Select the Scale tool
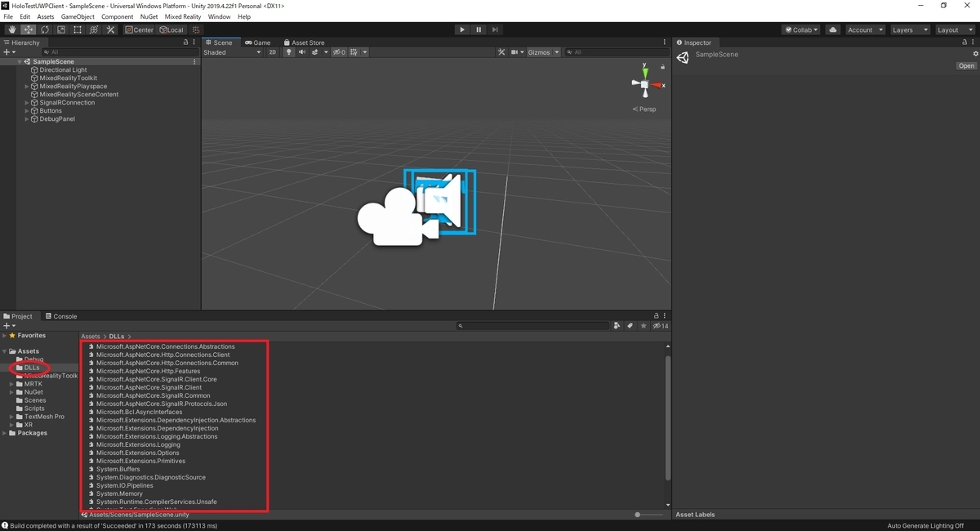This screenshot has width=980, height=531. point(61,29)
